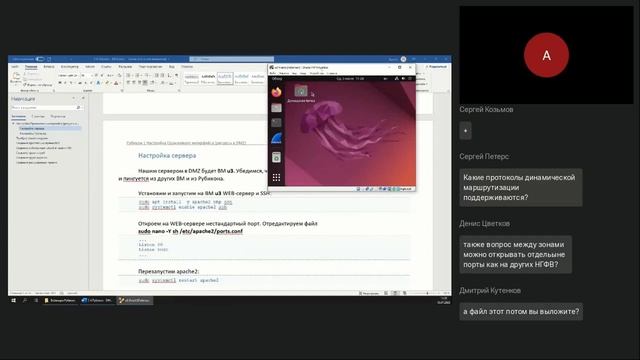Open Terminal in the Ubuntu dock
The width and height of the screenshot is (640, 360).
tap(276, 122)
